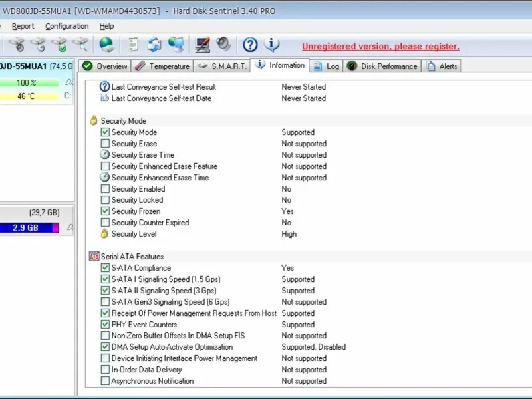Select the Information tab
This screenshot has height=399, width=532.
pos(280,65)
